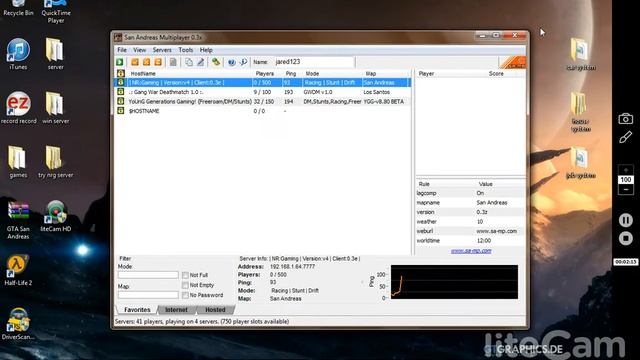Open the File menu
The height and width of the screenshot is (360, 640).
coord(122,50)
